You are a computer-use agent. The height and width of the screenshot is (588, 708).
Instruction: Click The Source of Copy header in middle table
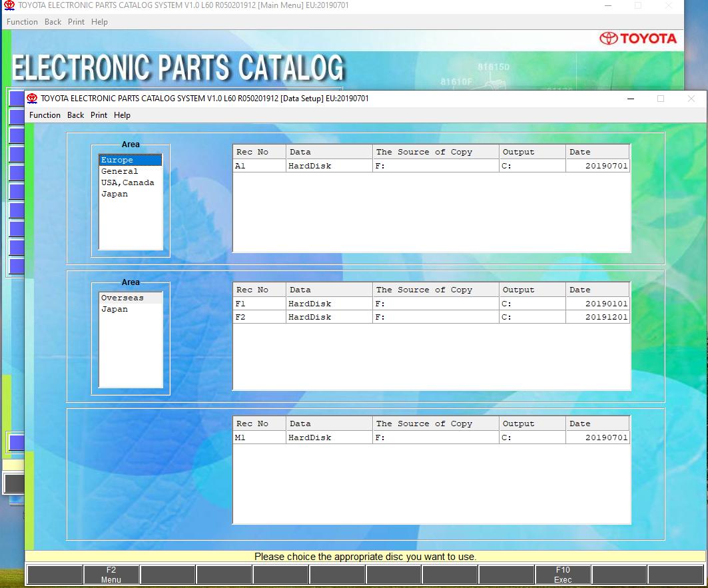tap(436, 290)
